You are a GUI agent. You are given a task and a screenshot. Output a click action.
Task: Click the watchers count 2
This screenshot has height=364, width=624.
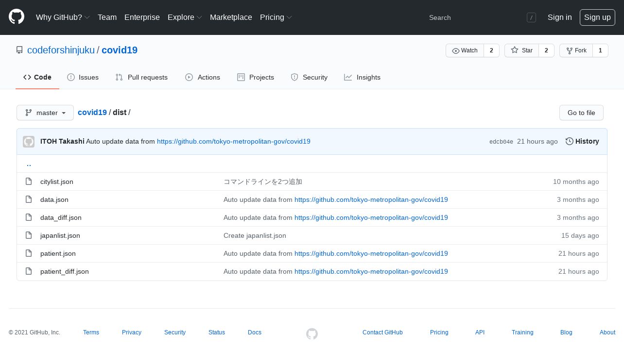[491, 50]
